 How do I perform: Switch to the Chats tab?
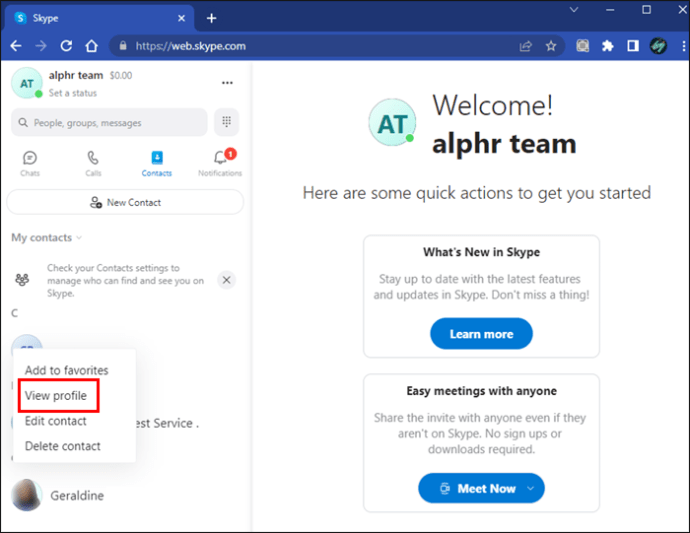click(x=30, y=163)
